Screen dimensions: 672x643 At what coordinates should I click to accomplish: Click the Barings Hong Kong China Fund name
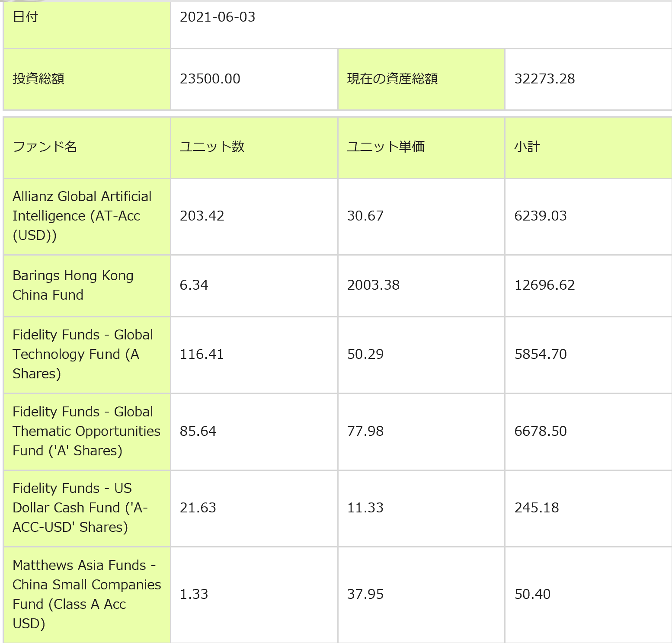[73, 285]
